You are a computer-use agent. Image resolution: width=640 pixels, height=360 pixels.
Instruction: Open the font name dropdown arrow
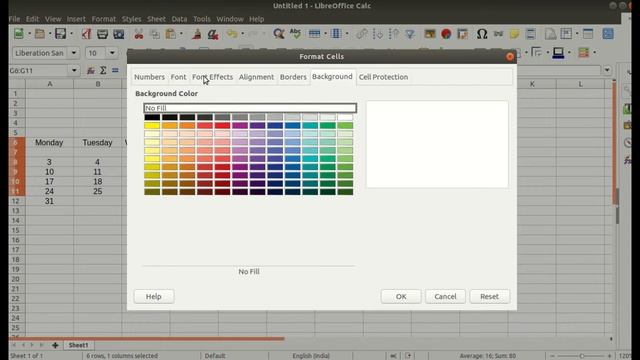[x=73, y=53]
